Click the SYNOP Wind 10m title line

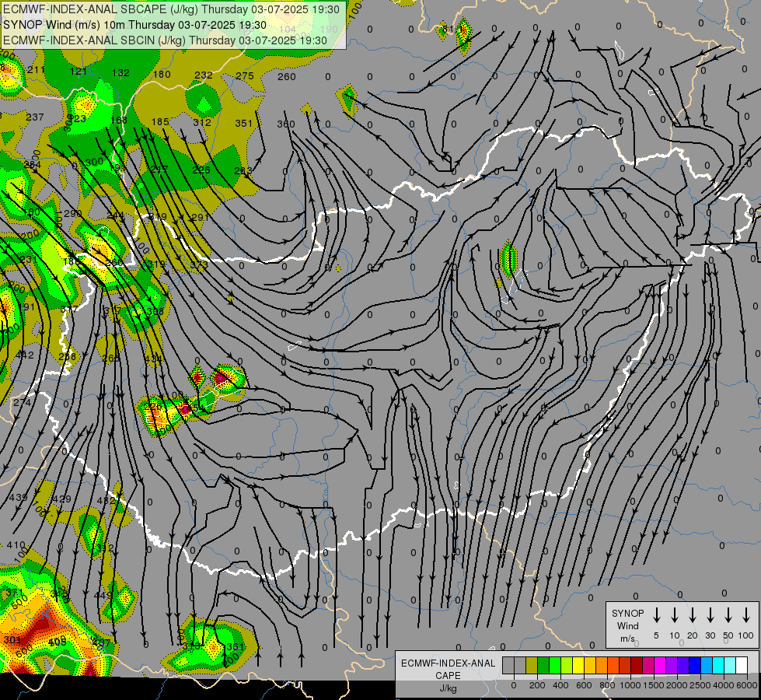(x=134, y=25)
